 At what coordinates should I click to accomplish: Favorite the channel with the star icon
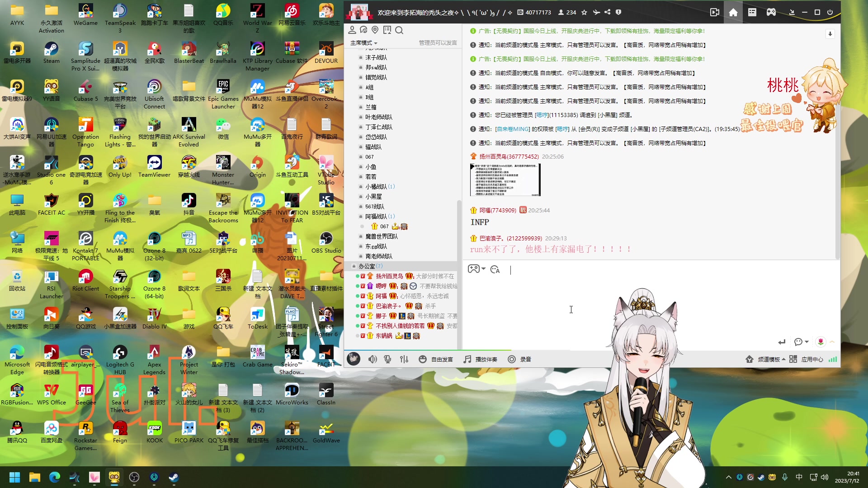pyautogui.click(x=584, y=12)
